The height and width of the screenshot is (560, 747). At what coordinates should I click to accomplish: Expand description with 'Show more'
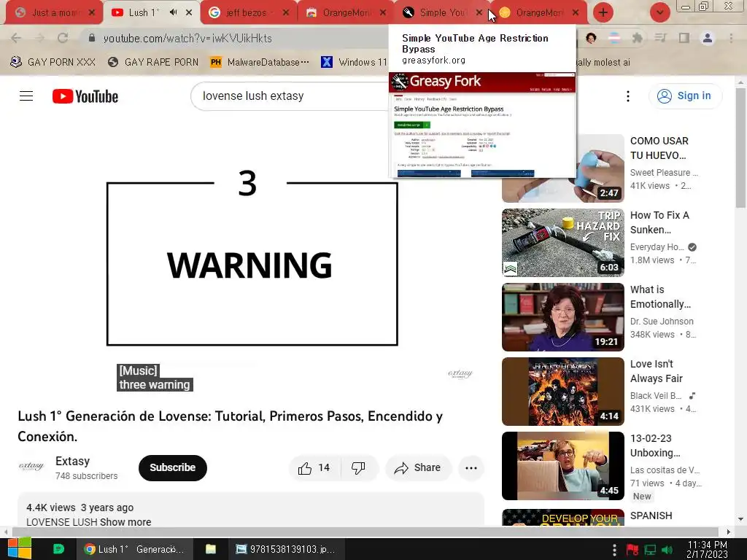pos(125,522)
